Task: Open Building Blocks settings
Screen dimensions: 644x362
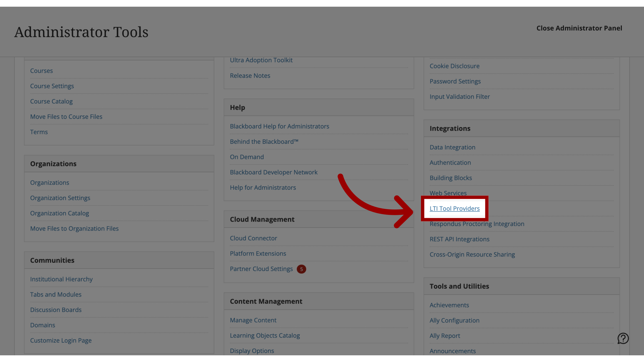Action: [x=451, y=178]
